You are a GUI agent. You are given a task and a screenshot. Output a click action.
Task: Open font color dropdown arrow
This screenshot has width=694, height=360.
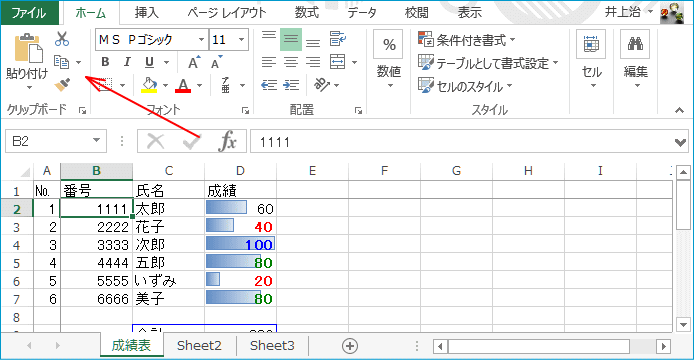click(199, 85)
